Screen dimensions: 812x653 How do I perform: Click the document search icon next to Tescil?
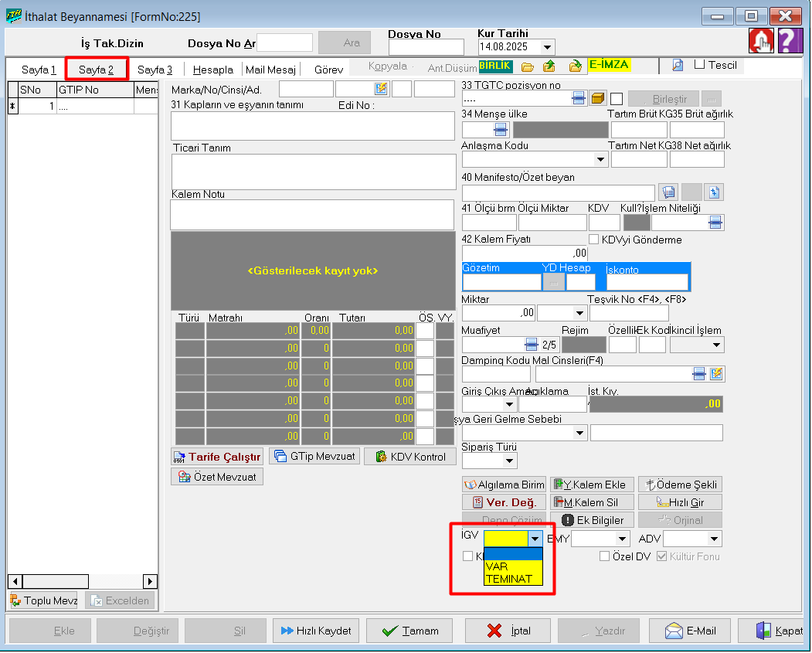point(677,65)
